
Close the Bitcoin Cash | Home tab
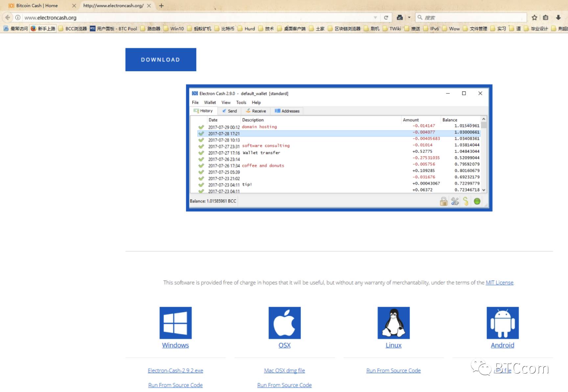[x=74, y=6]
